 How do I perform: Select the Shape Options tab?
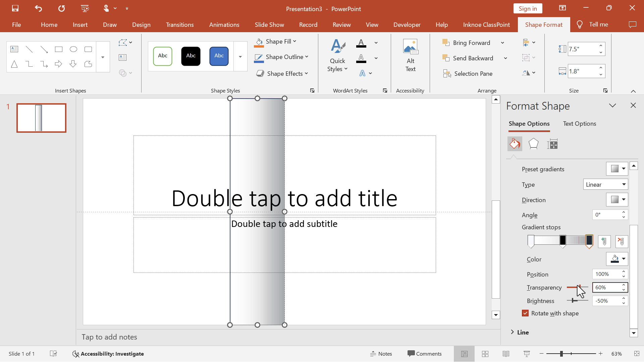(529, 124)
